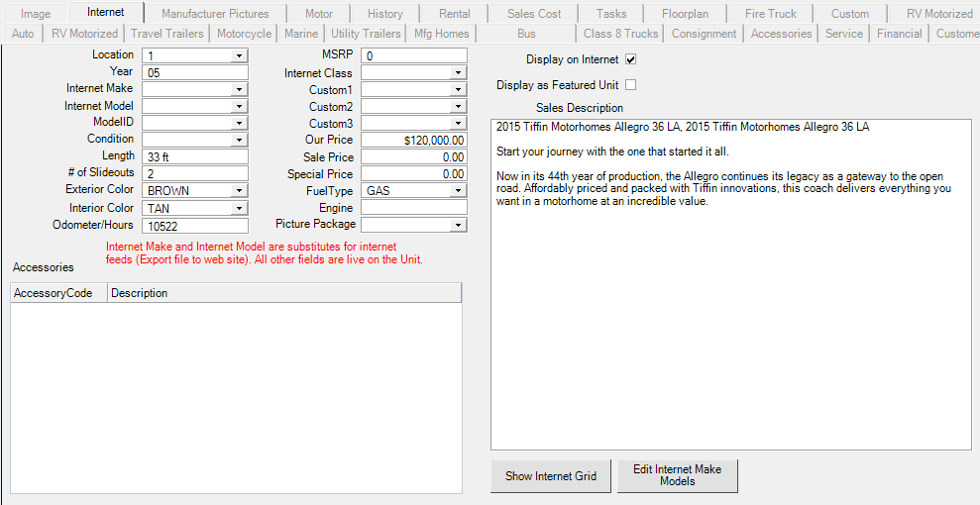Open the Marine tab

301,34
